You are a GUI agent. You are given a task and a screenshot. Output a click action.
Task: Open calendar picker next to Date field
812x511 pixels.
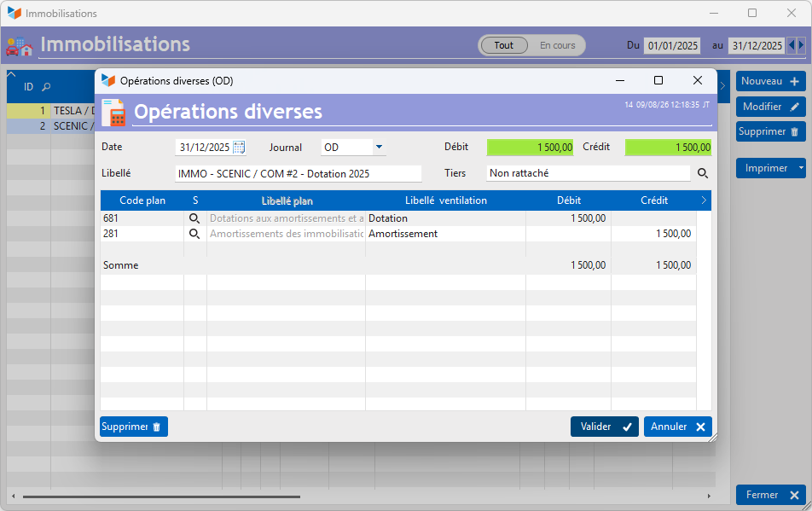coord(239,148)
